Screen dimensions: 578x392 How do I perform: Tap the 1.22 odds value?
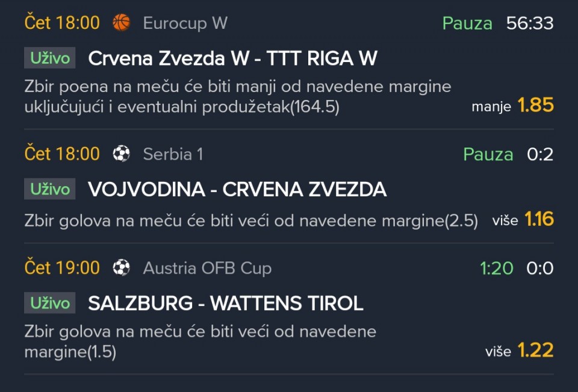coord(535,350)
